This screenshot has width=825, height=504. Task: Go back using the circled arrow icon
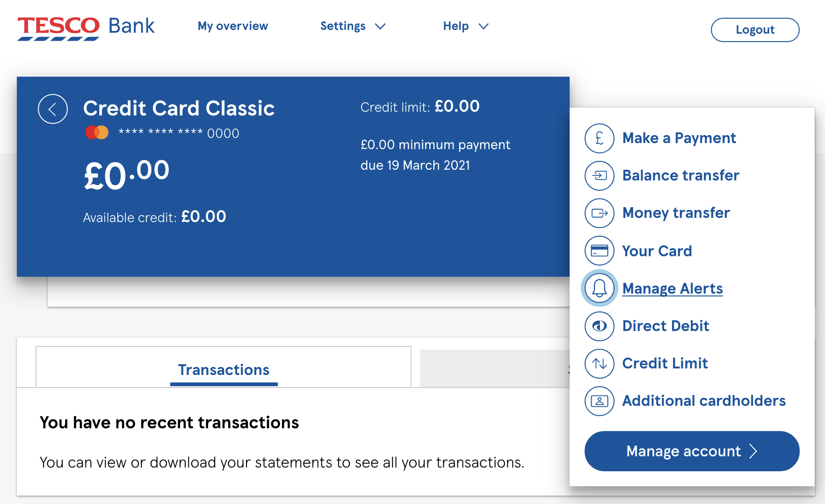coord(53,109)
